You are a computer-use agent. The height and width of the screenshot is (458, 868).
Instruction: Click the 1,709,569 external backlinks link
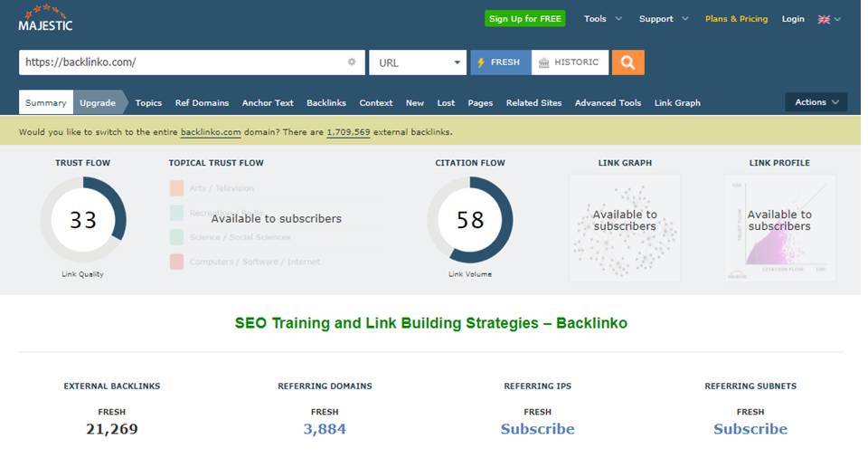click(348, 132)
